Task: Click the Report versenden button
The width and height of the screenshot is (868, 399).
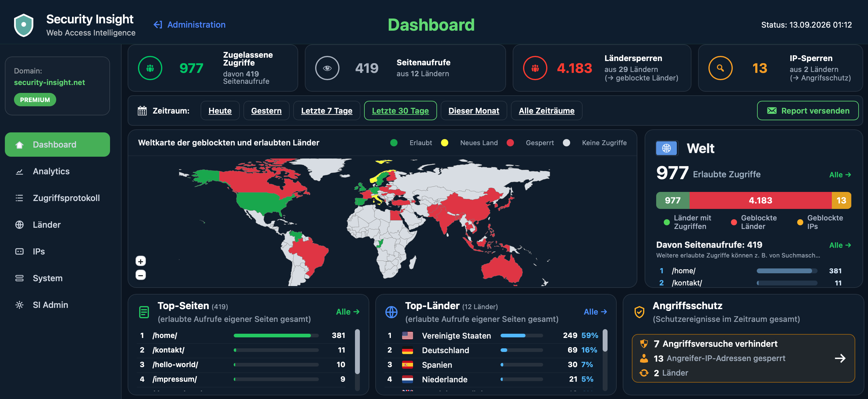Action: 808,111
